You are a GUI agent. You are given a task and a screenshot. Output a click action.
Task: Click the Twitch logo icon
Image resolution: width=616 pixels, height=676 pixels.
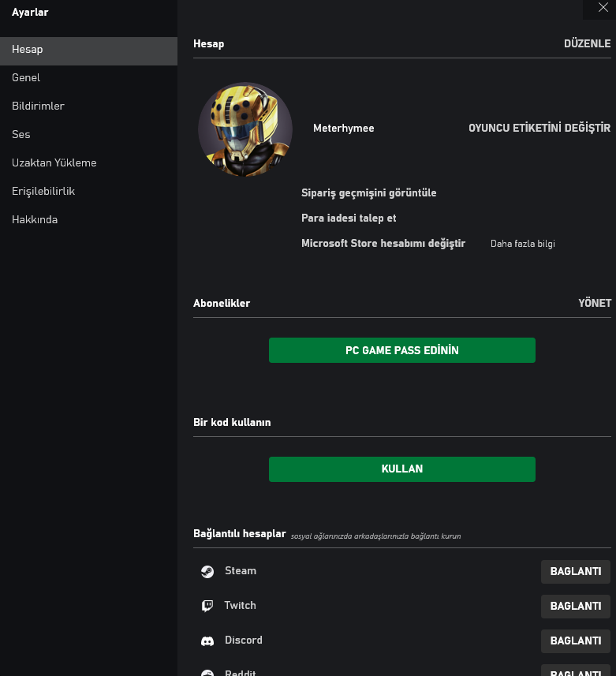click(x=207, y=606)
